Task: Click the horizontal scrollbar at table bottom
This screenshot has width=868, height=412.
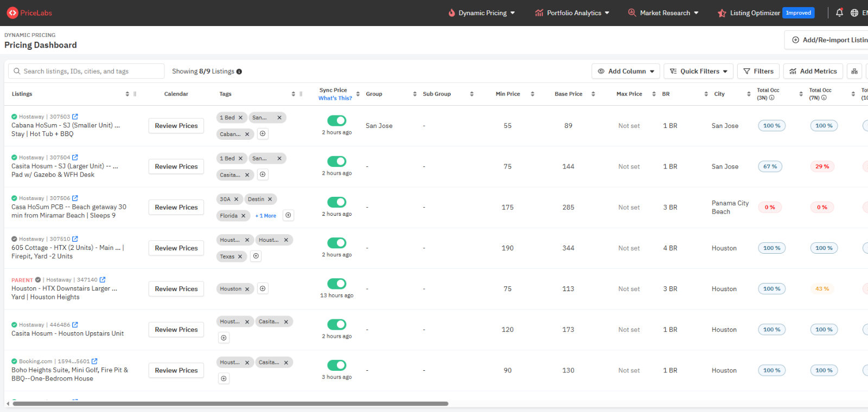Action: pos(231,403)
